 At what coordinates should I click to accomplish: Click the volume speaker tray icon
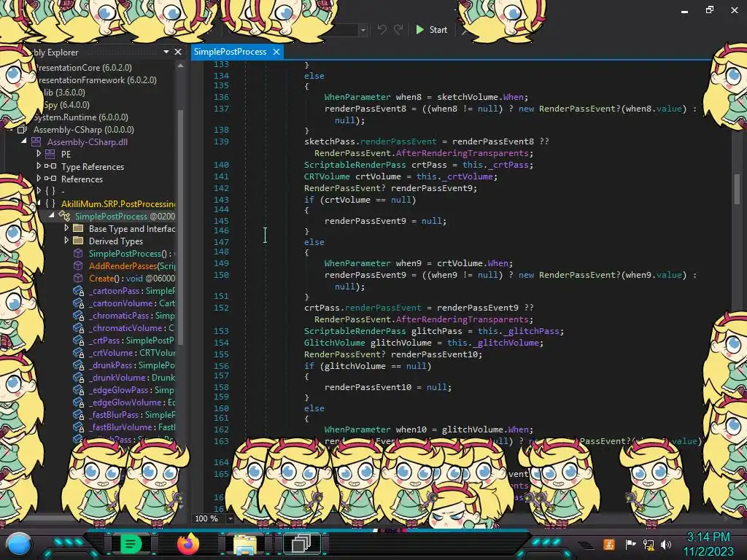tap(666, 544)
